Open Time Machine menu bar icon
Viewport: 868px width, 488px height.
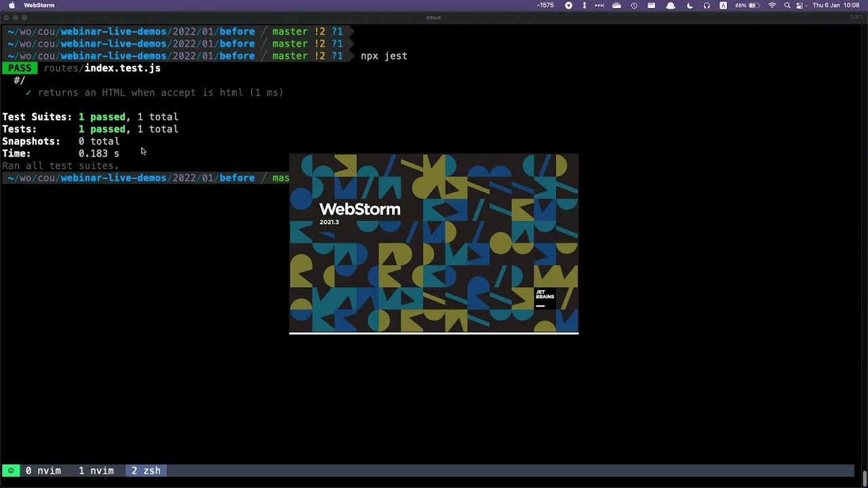point(634,5)
